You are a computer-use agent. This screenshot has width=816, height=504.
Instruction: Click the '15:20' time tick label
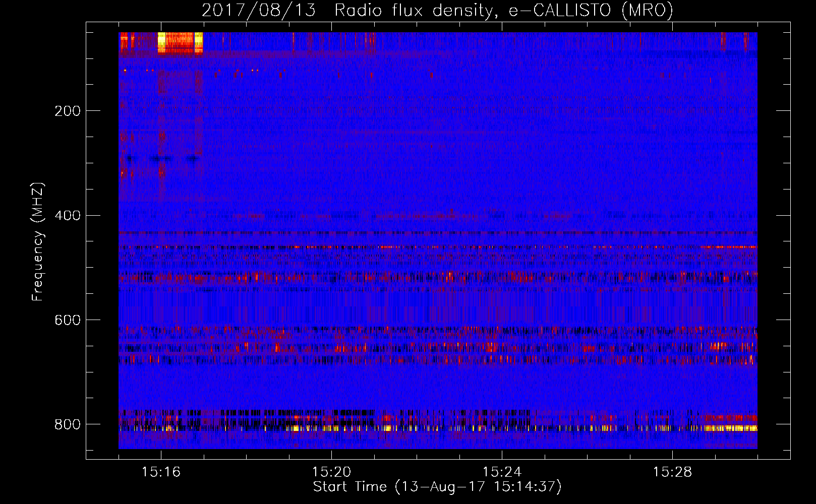pyautogui.click(x=332, y=472)
